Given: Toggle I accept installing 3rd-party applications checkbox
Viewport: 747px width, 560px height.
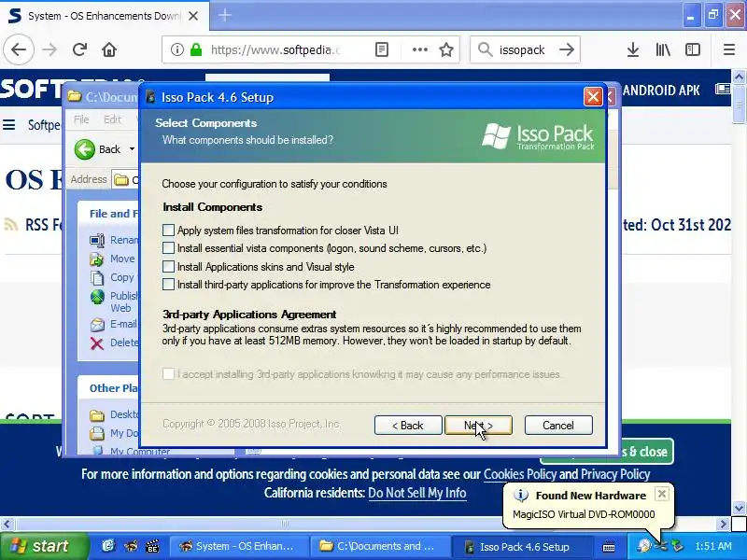Looking at the screenshot, I should [x=168, y=374].
